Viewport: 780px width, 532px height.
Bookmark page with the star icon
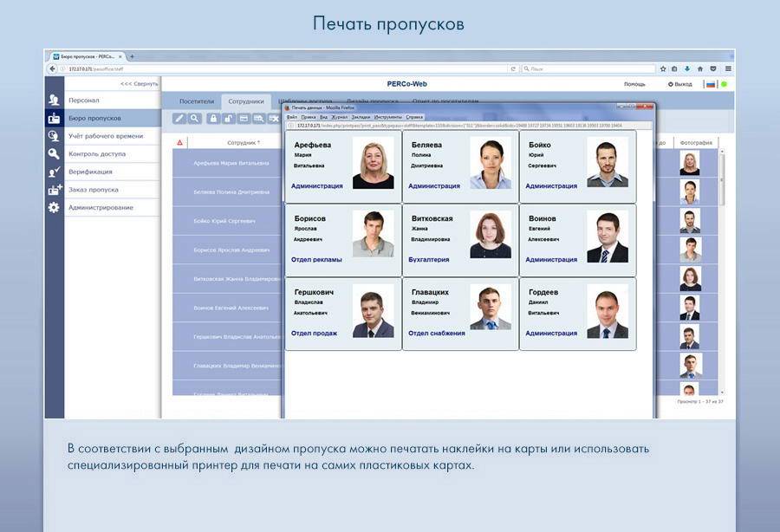click(662, 68)
